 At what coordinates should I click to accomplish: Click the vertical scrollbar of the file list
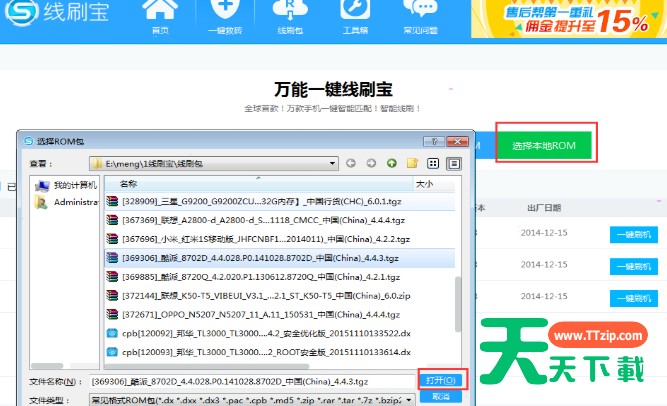coord(458,304)
